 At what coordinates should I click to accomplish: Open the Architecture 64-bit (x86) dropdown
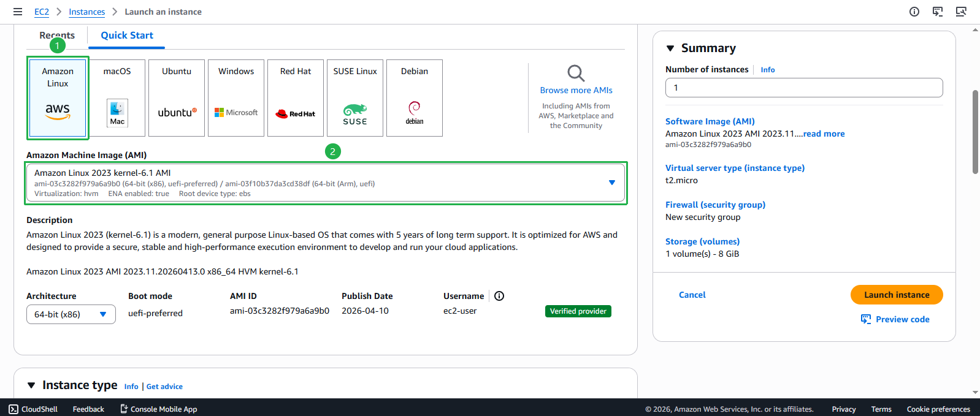point(71,314)
